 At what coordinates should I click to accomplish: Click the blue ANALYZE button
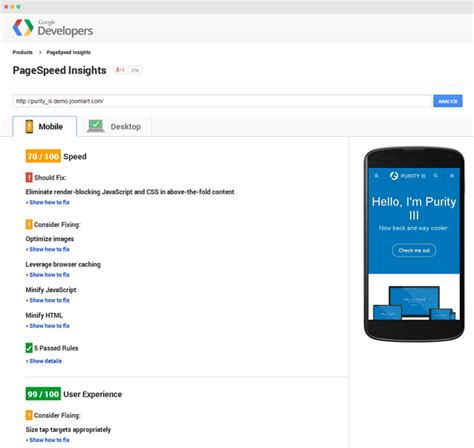(x=448, y=101)
